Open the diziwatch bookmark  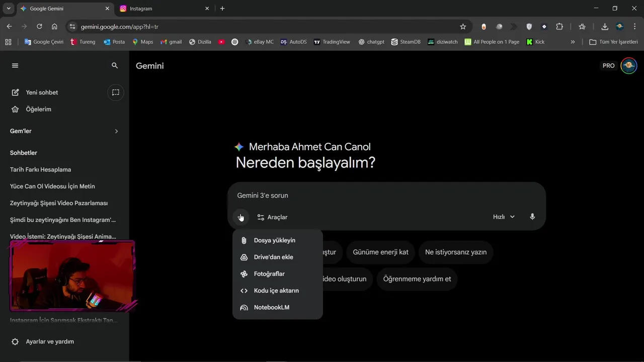[x=442, y=42]
